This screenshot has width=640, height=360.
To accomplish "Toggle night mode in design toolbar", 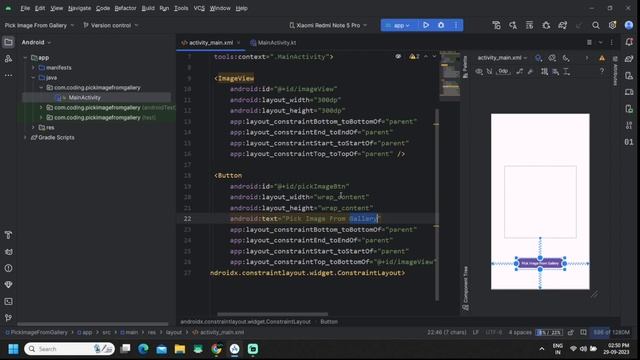I will (566, 58).
